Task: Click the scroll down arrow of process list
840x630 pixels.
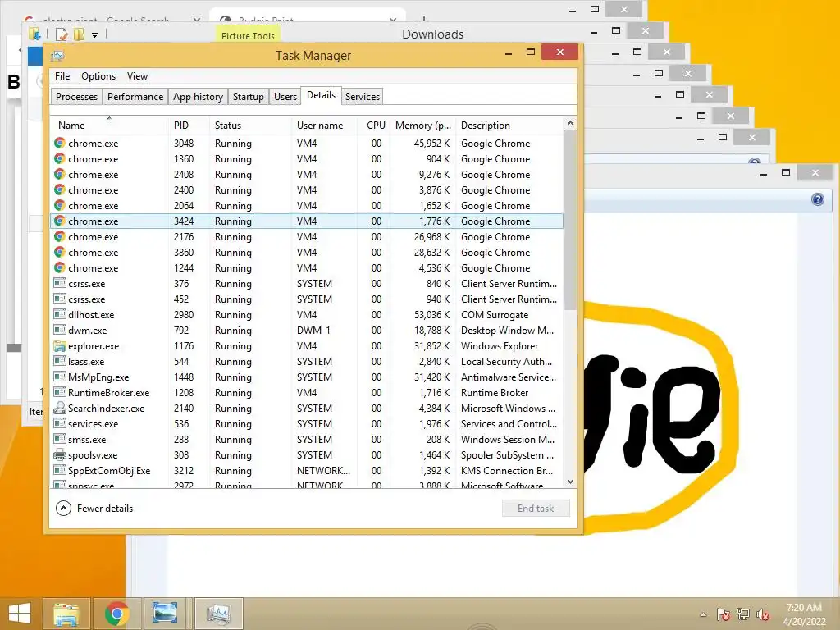Action: pyautogui.click(x=571, y=481)
